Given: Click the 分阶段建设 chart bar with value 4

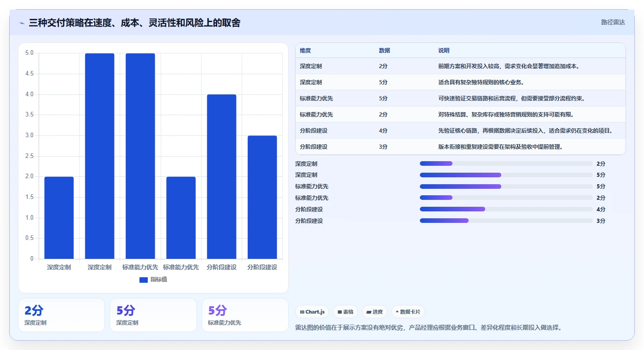Looking at the screenshot, I should click(x=221, y=177).
